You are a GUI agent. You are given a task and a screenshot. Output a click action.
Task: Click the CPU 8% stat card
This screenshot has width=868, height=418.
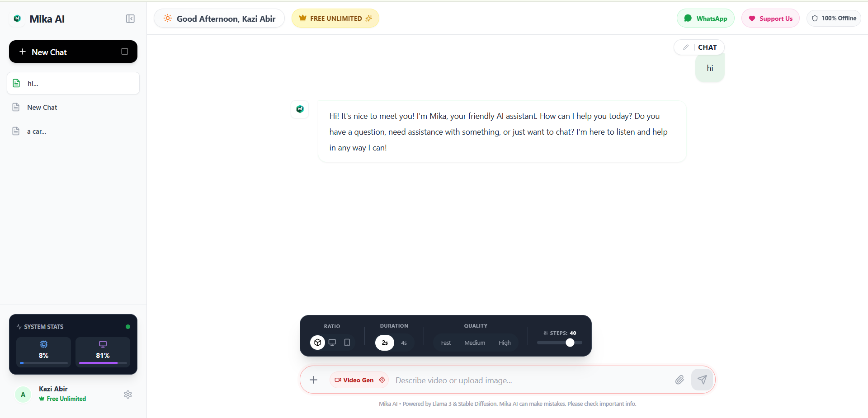point(43,352)
